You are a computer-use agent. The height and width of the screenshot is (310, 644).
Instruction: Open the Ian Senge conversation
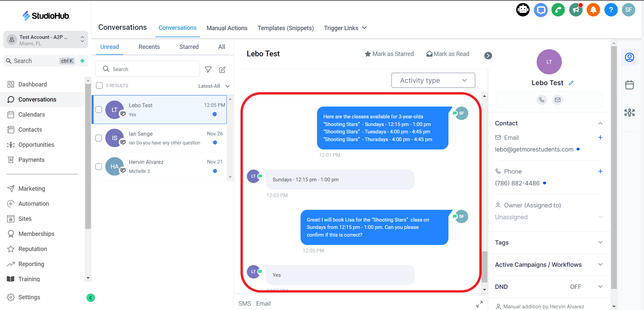click(x=160, y=138)
